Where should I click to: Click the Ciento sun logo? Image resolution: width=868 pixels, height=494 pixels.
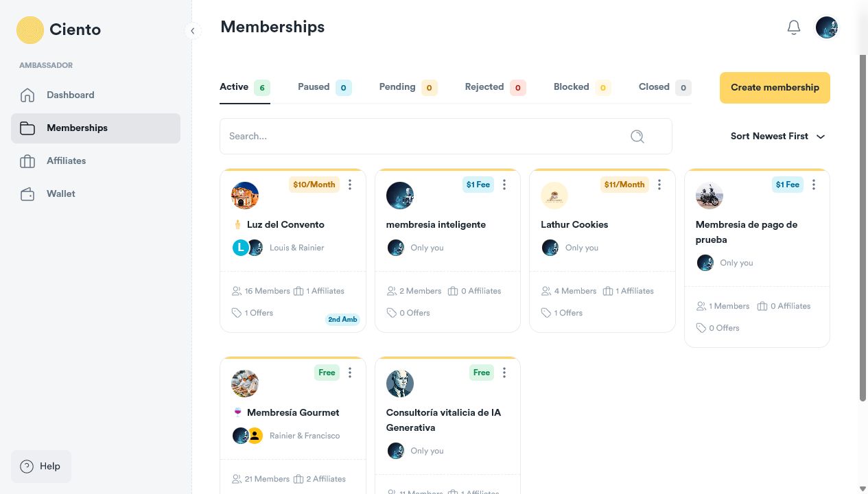(30, 30)
